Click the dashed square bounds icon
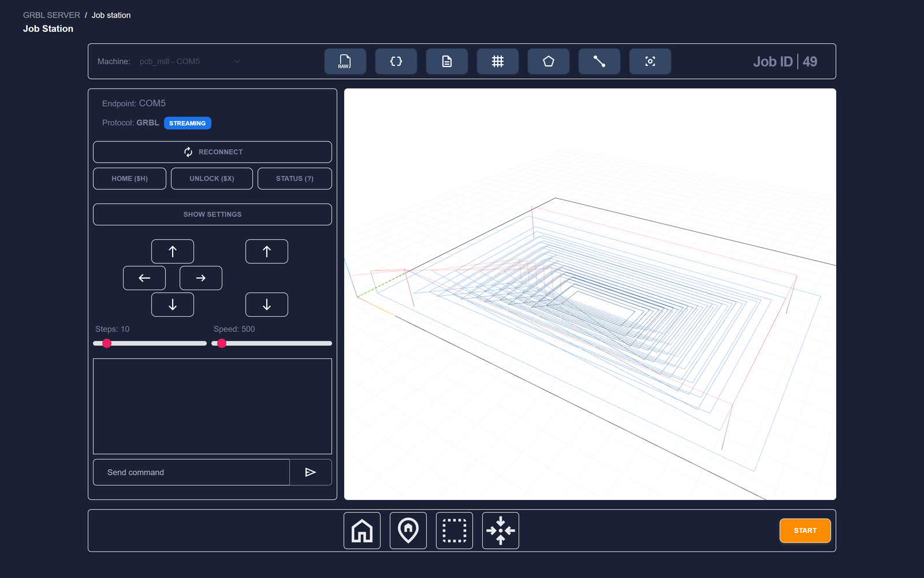The image size is (924, 578). (454, 531)
